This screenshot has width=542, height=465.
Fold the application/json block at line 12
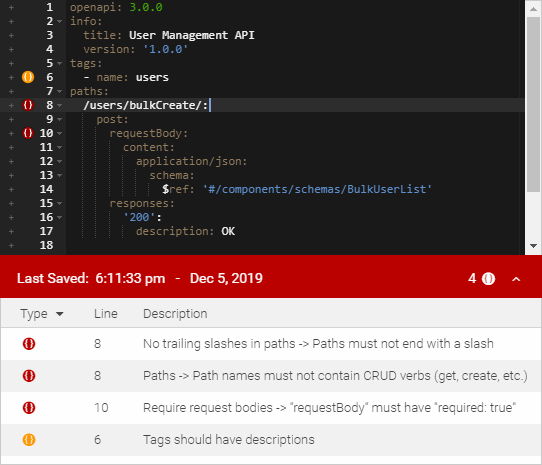tap(59, 161)
